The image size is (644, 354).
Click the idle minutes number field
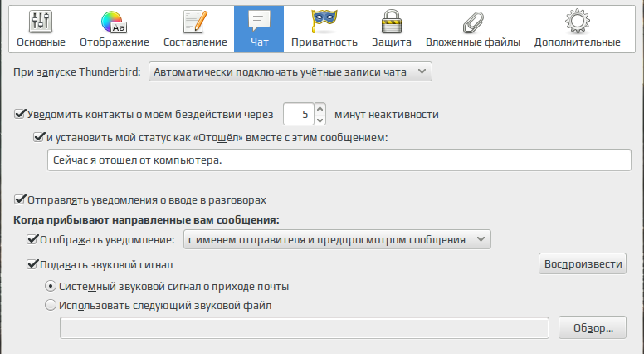pyautogui.click(x=299, y=114)
